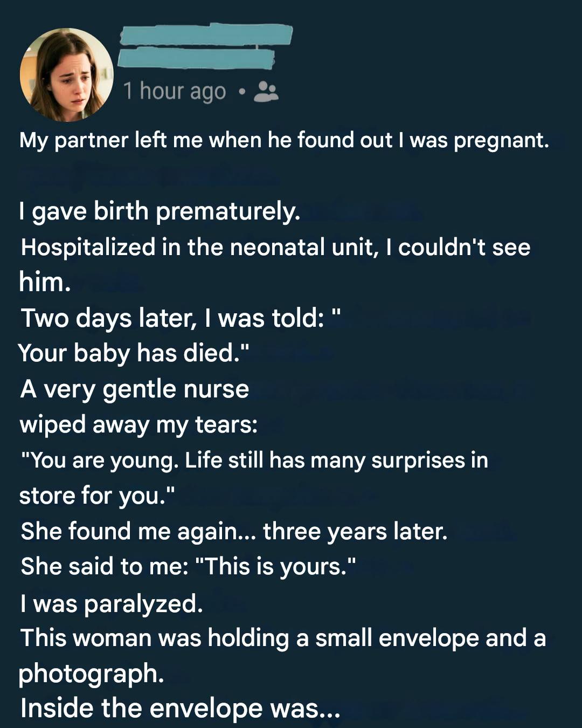This screenshot has width=582, height=728.
Task: Click the "Hospitalized in the neonatal unit" line
Action: tap(275, 248)
